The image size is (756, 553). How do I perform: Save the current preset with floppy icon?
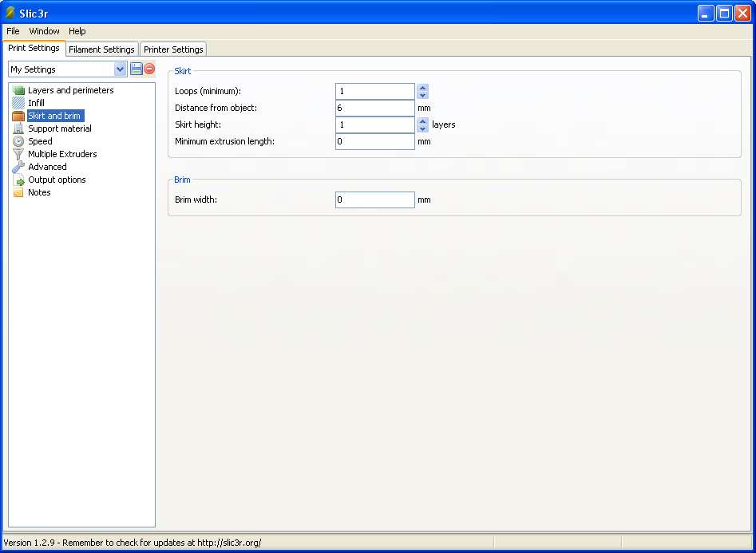[137, 69]
